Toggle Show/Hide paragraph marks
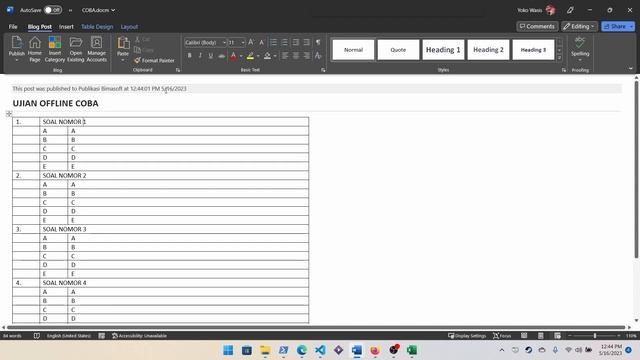 (318, 42)
